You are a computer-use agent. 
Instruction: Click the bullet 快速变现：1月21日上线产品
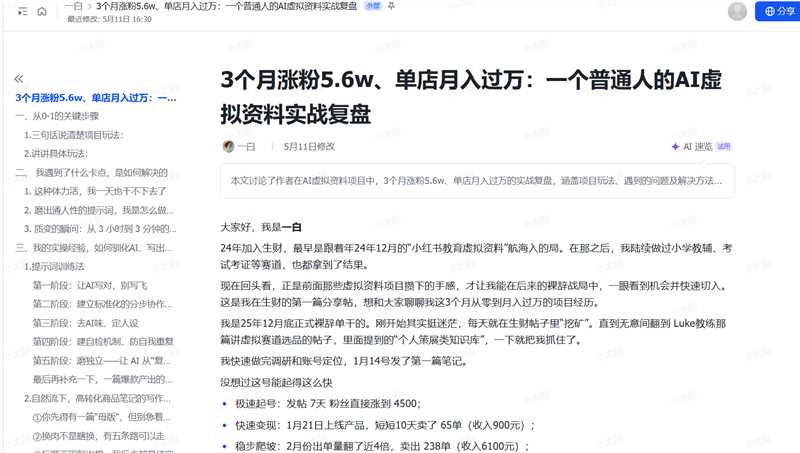click(385, 425)
